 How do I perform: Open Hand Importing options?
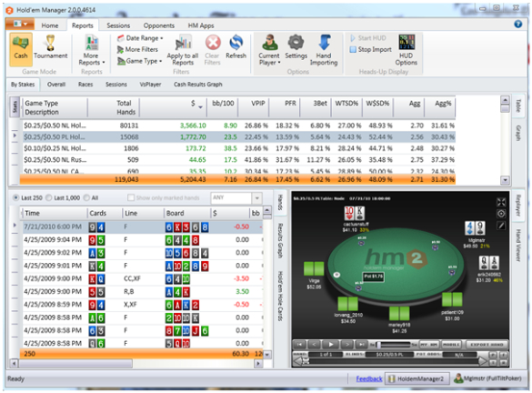tap(324, 50)
